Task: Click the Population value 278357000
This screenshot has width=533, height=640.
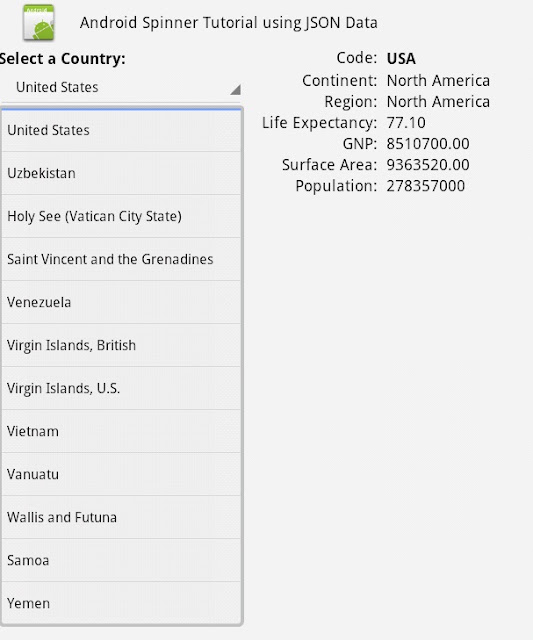Action: point(426,186)
